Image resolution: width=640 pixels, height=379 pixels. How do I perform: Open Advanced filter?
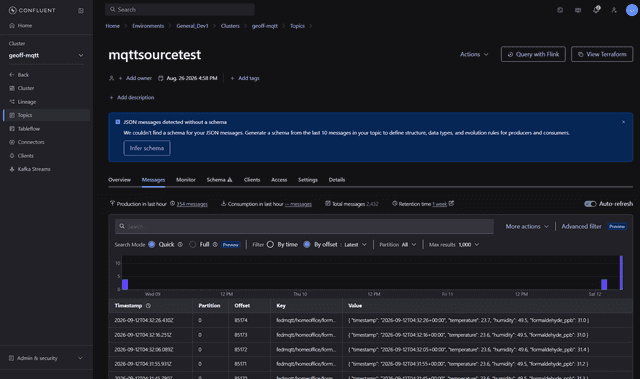(x=581, y=226)
